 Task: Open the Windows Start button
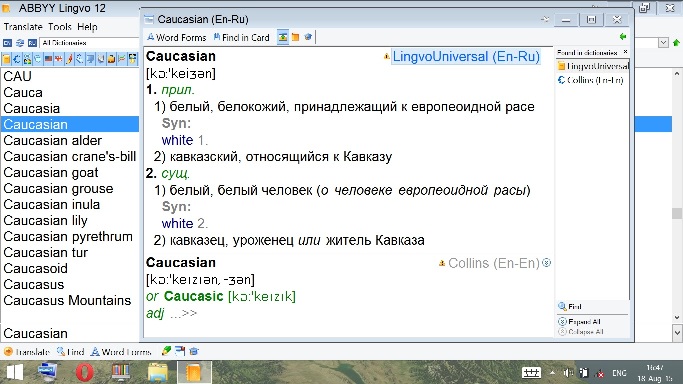click(15, 372)
